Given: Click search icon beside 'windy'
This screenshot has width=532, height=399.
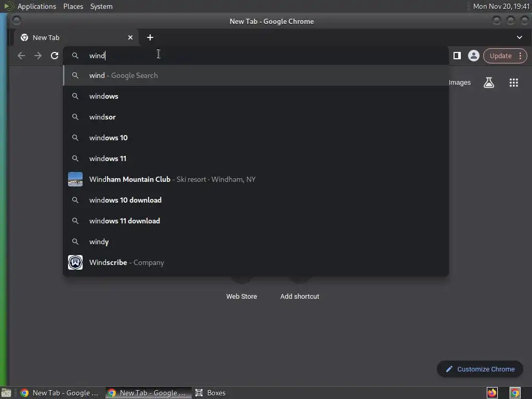Looking at the screenshot, I should (x=75, y=242).
